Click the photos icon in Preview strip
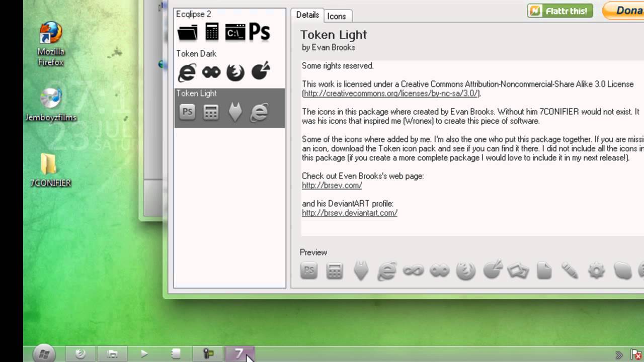Viewport: 644px width, 362px height. click(518, 270)
